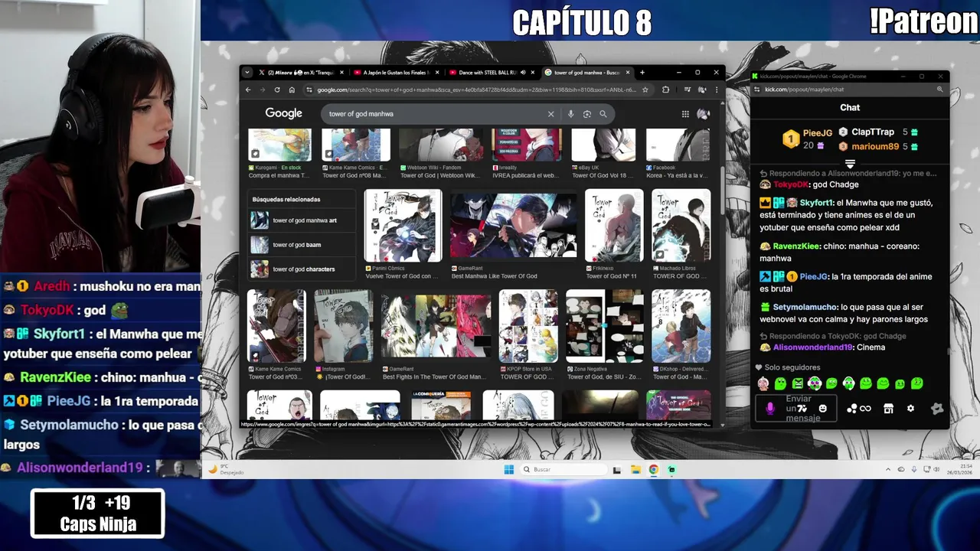Screen dimensions: 980x551
Task: View site information icon in Chrome
Action: pos(309,90)
